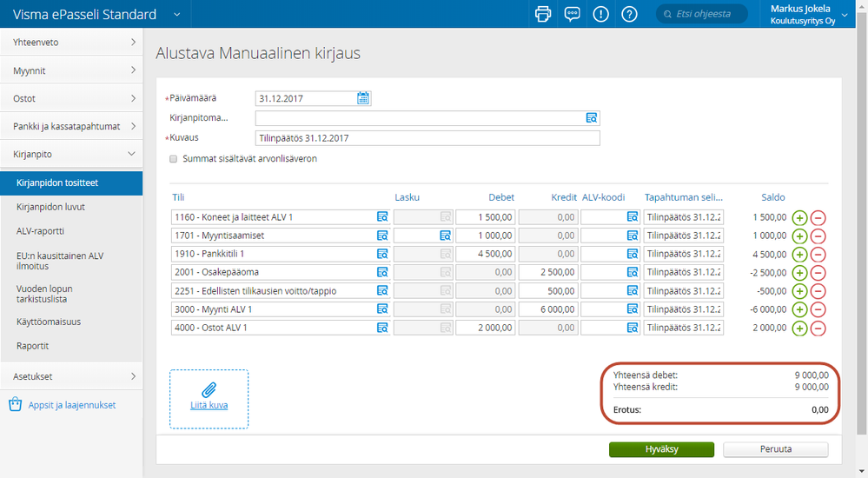Click the paperclip attach icon

209,389
